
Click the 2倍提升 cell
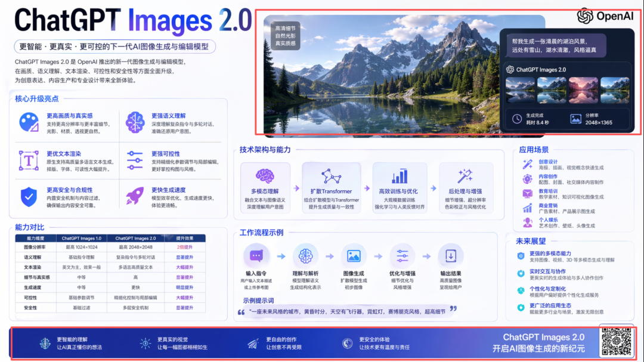tap(185, 247)
